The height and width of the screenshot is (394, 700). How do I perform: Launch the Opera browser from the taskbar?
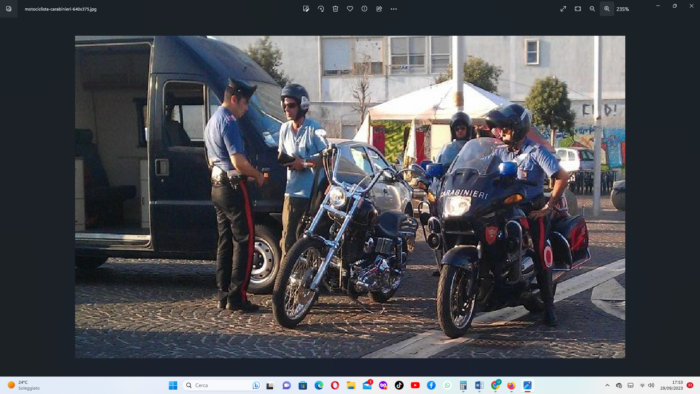coord(335,386)
